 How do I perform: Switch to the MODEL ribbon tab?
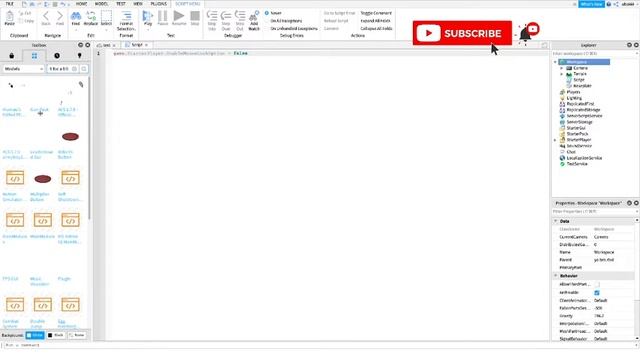point(101,4)
